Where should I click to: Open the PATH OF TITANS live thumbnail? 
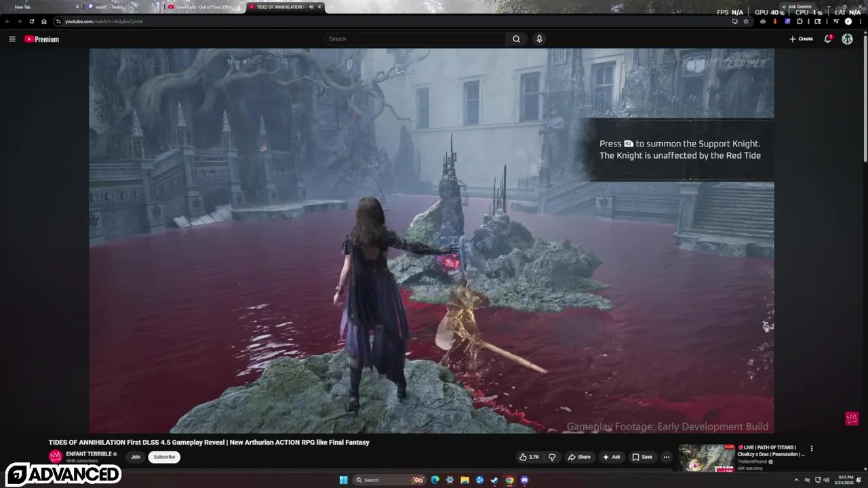pos(707,457)
